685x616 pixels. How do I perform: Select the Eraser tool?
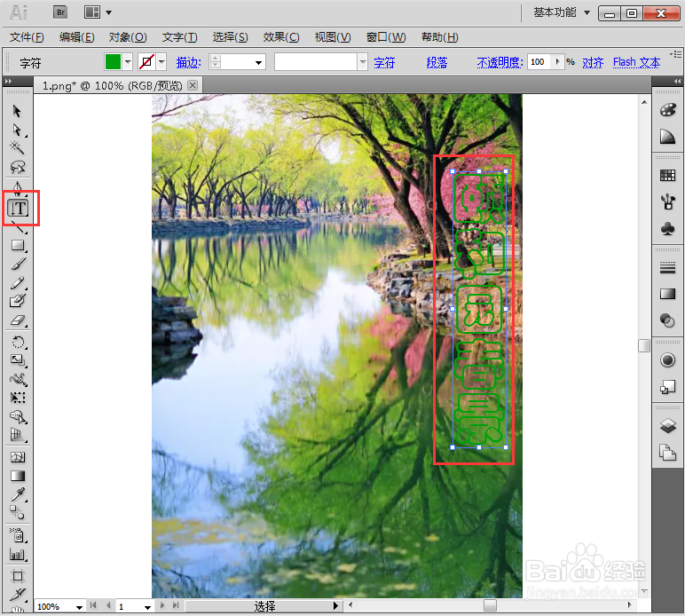(18, 320)
